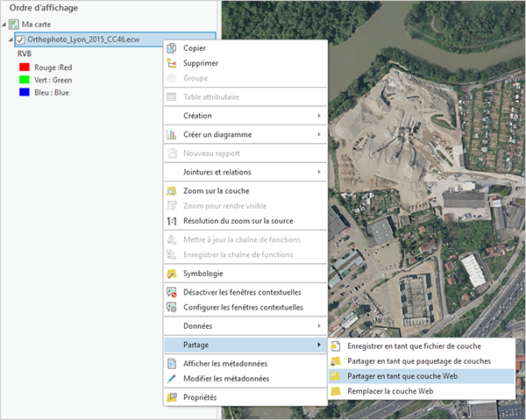Select the Ma carte tree item
526x420 pixels.
(x=36, y=25)
